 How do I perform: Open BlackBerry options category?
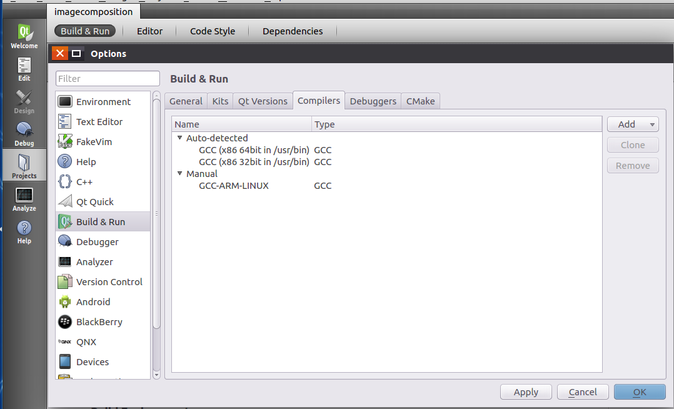(x=100, y=322)
